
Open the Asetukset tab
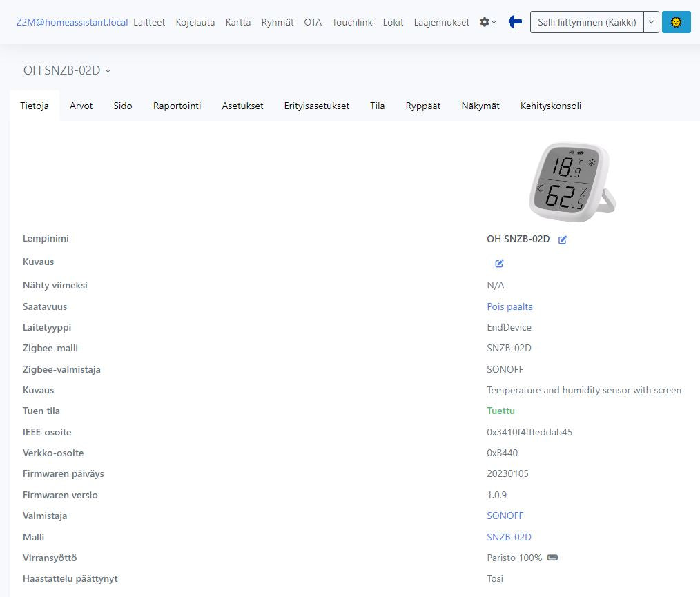[242, 106]
